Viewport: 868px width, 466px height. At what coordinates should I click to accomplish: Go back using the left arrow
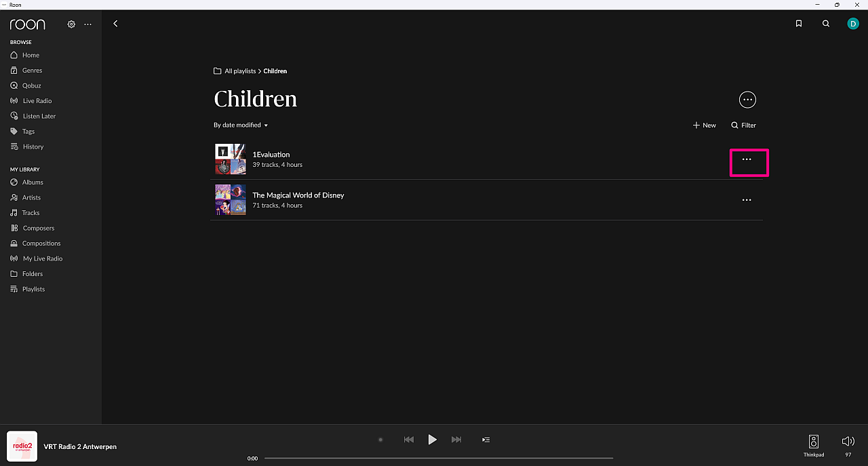[x=115, y=24]
